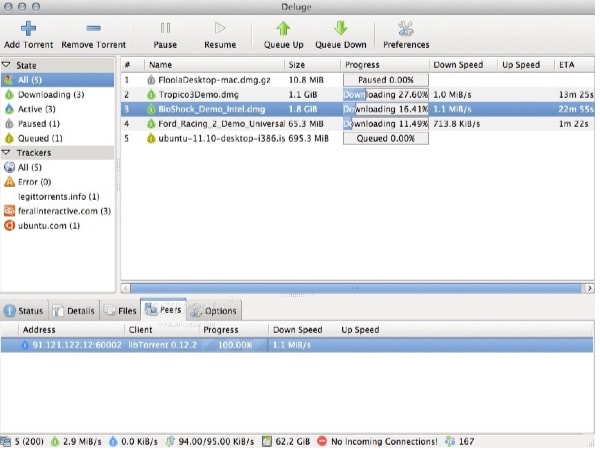Collapse the Trackers section triangle
The image size is (600, 450).
pyautogui.click(x=6, y=152)
